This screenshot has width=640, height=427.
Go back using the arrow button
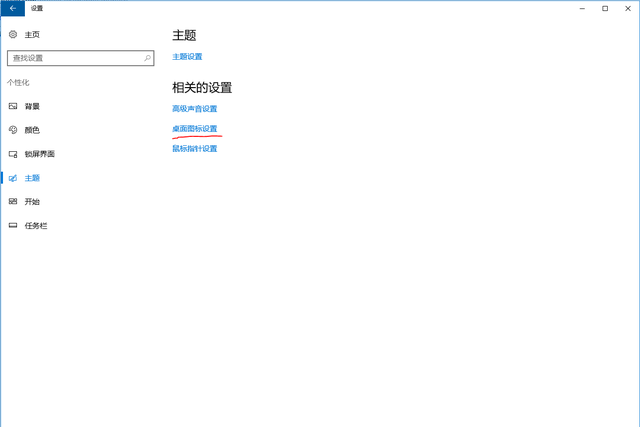click(x=13, y=8)
